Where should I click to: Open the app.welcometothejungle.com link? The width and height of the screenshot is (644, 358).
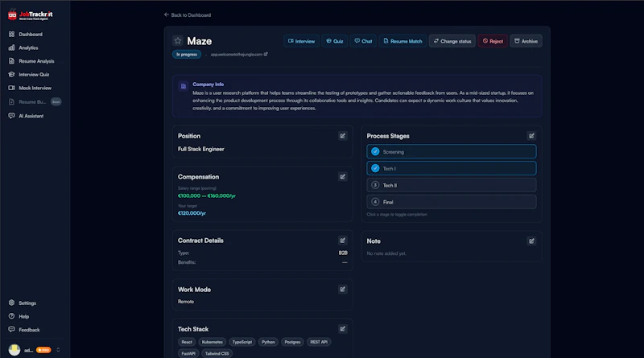click(x=237, y=54)
